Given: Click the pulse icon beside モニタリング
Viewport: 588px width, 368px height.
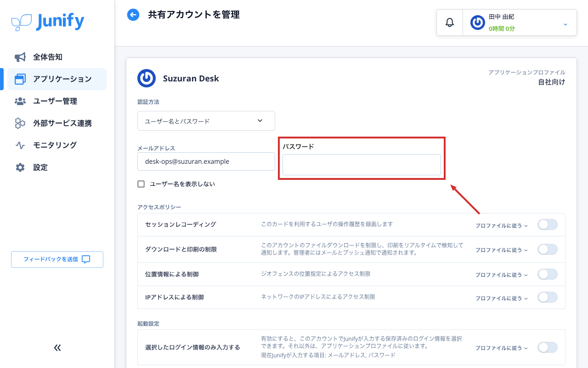Looking at the screenshot, I should 20,145.
